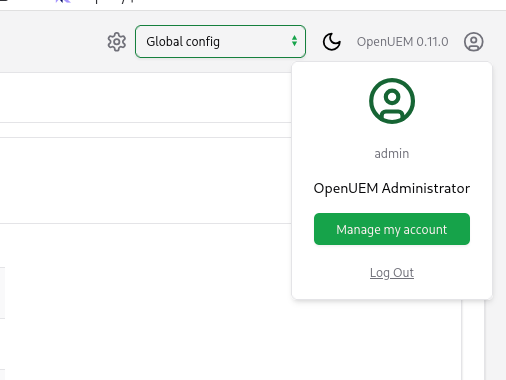Open Manage my account
Screen dimensions: 506x380
[392, 229]
